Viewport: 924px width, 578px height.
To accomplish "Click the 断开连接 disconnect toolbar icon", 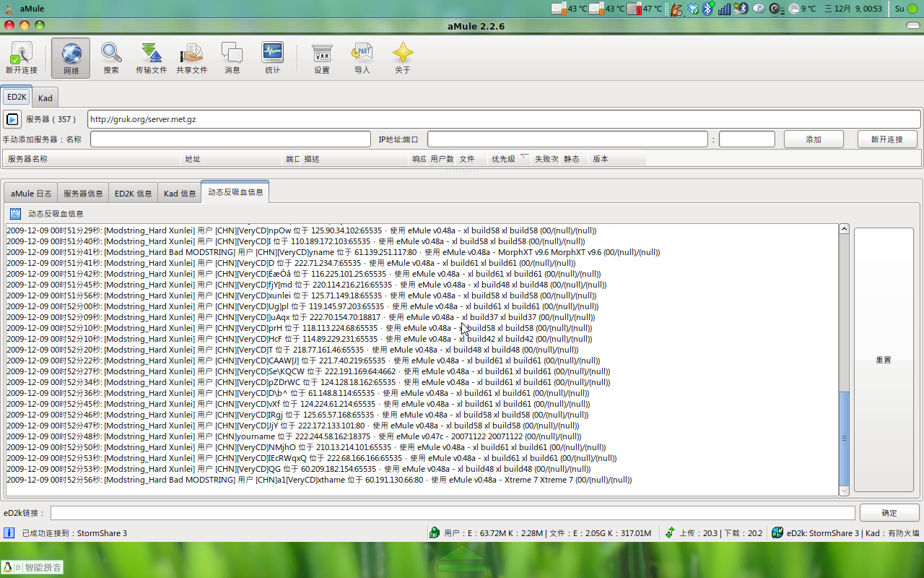I will click(22, 59).
